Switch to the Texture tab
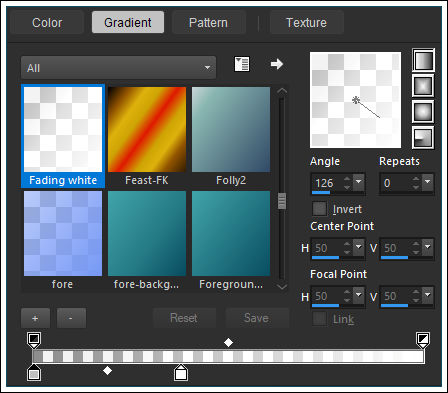448x393 pixels. point(306,23)
